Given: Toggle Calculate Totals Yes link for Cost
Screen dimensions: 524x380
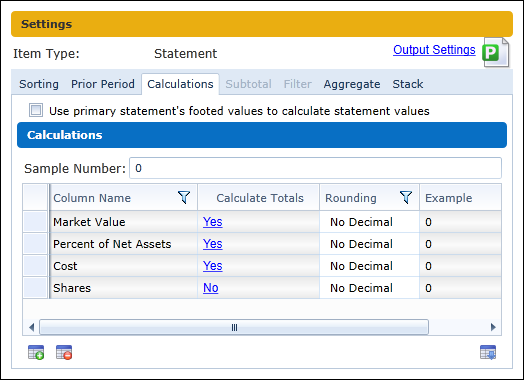Looking at the screenshot, I should 213,266.
